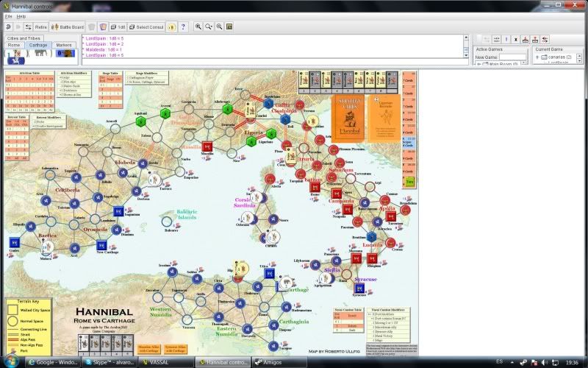Click the Strategy Cards deck on map
Viewport: 588px width, 368px height.
(348, 118)
